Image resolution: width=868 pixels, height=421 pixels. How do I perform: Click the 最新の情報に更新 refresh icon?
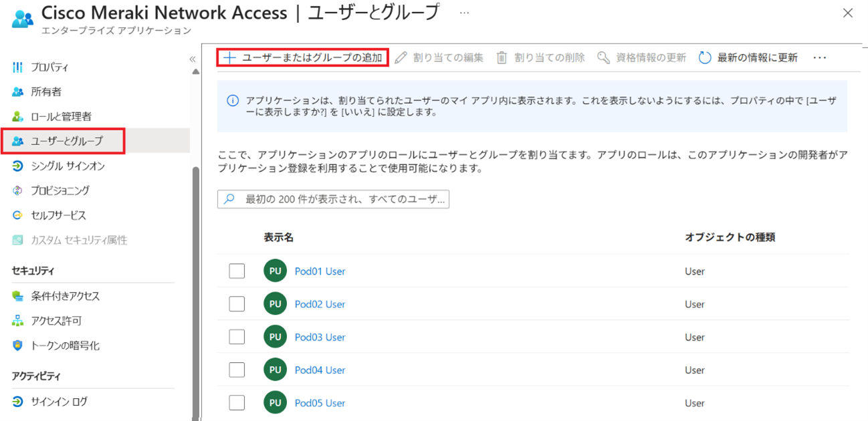pos(704,58)
